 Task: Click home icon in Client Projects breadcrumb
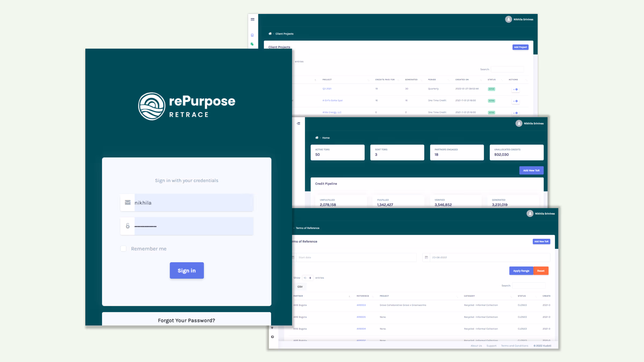(270, 34)
